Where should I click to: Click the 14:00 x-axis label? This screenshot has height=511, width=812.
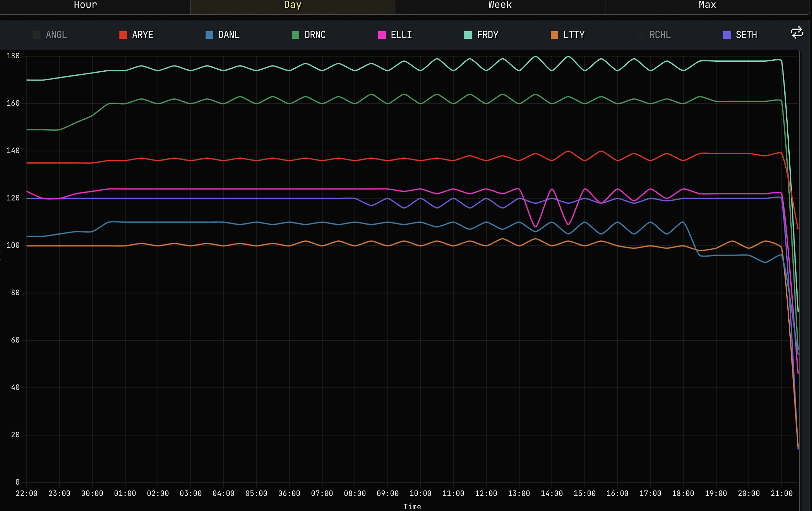pos(552,494)
